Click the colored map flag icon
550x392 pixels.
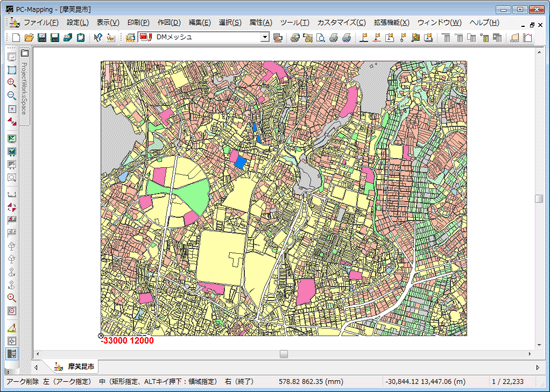point(416,37)
